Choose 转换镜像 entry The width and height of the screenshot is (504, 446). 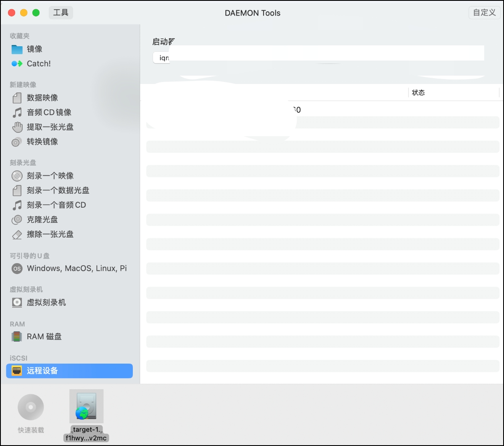[x=42, y=142]
